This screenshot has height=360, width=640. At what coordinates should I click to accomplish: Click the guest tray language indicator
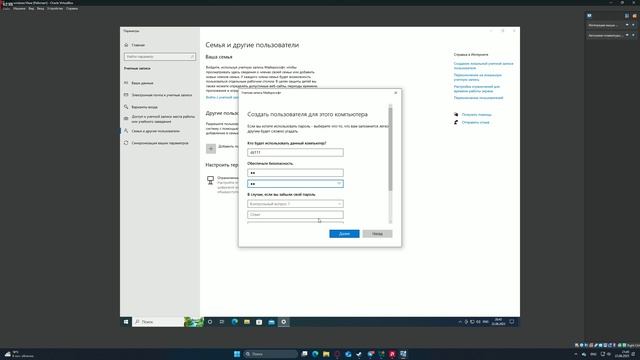485,322
